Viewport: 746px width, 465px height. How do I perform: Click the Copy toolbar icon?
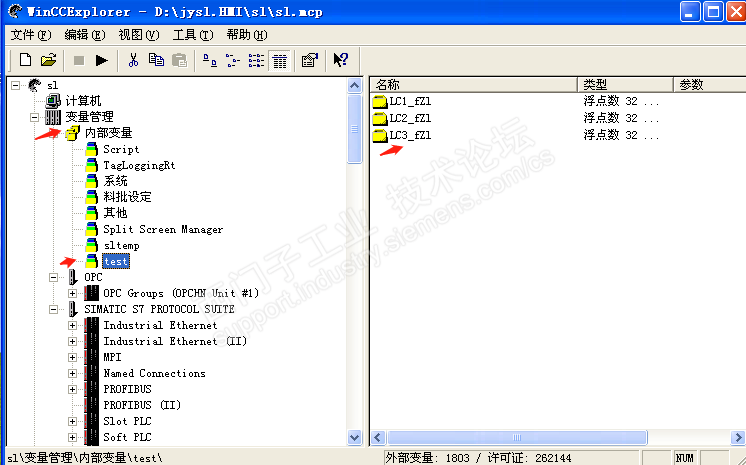pos(156,60)
